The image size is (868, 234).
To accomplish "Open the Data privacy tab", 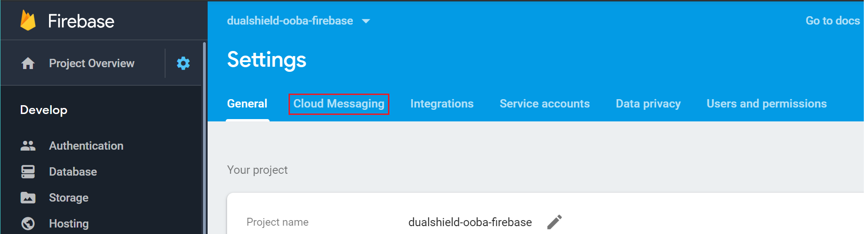I will (648, 104).
